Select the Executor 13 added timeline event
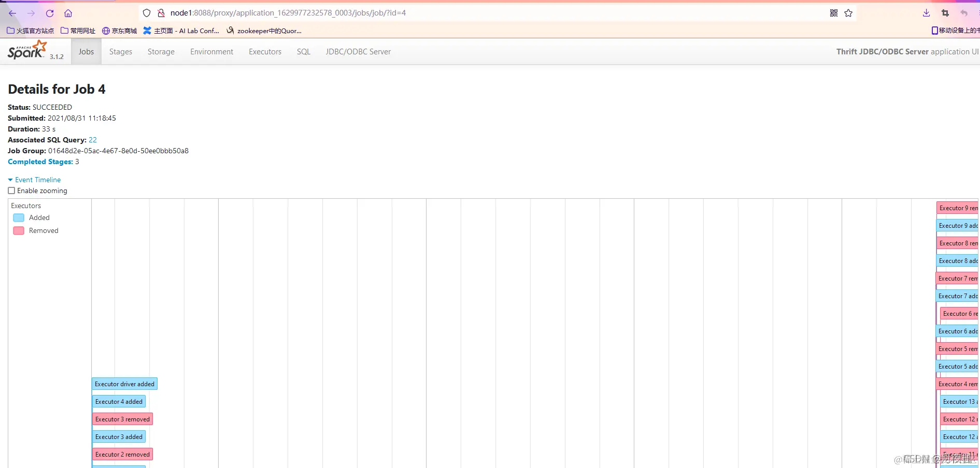This screenshot has height=468, width=980. coord(959,402)
